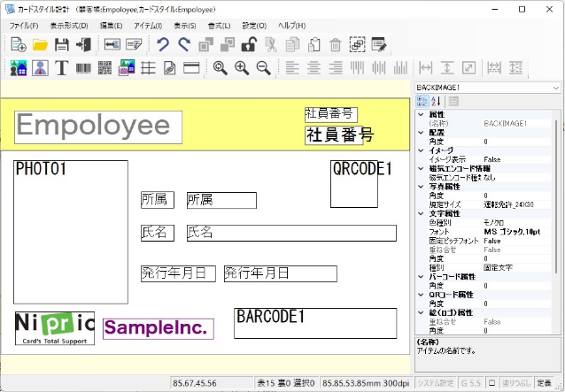Select the SampleInc. logo text item
Screen dimensions: 565x392
tap(159, 328)
